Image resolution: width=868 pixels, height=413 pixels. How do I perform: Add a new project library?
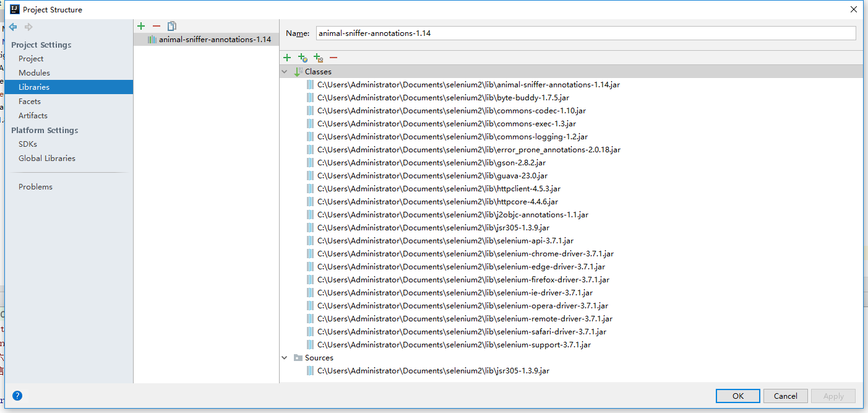[x=141, y=26]
